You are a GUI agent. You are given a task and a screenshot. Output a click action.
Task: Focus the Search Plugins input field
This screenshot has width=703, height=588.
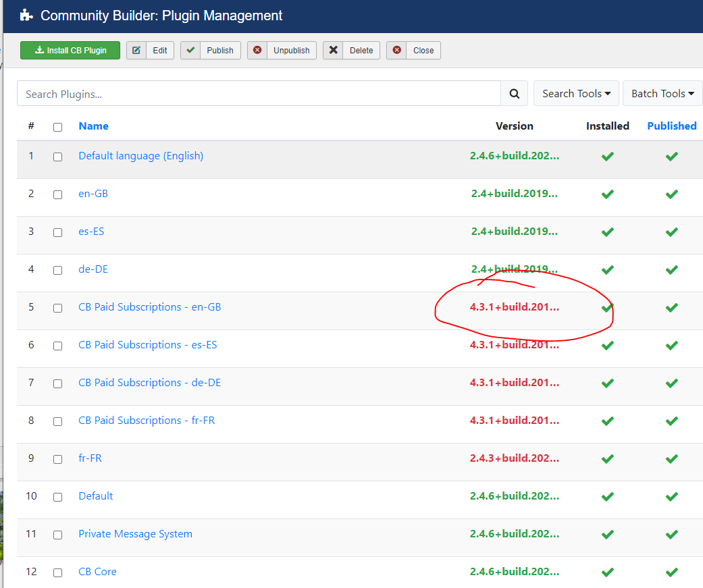tap(259, 94)
